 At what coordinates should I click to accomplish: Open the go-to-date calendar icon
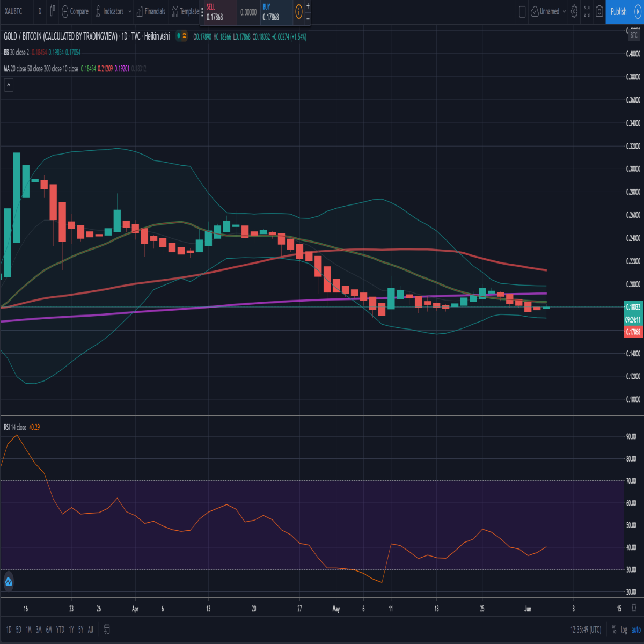pos(107,629)
